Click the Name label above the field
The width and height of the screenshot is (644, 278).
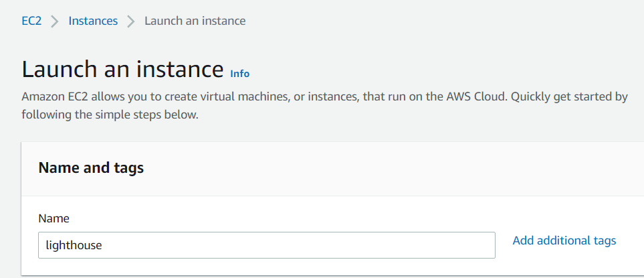54,218
